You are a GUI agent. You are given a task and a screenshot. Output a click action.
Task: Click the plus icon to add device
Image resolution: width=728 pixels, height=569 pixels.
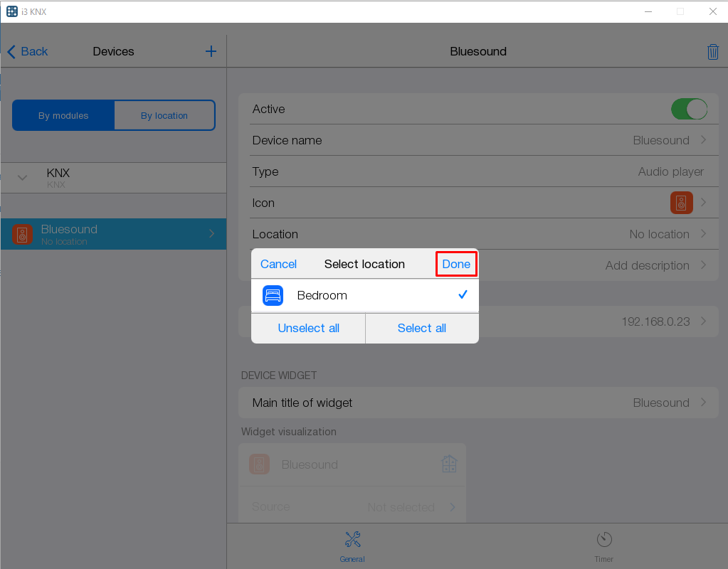[x=211, y=51]
